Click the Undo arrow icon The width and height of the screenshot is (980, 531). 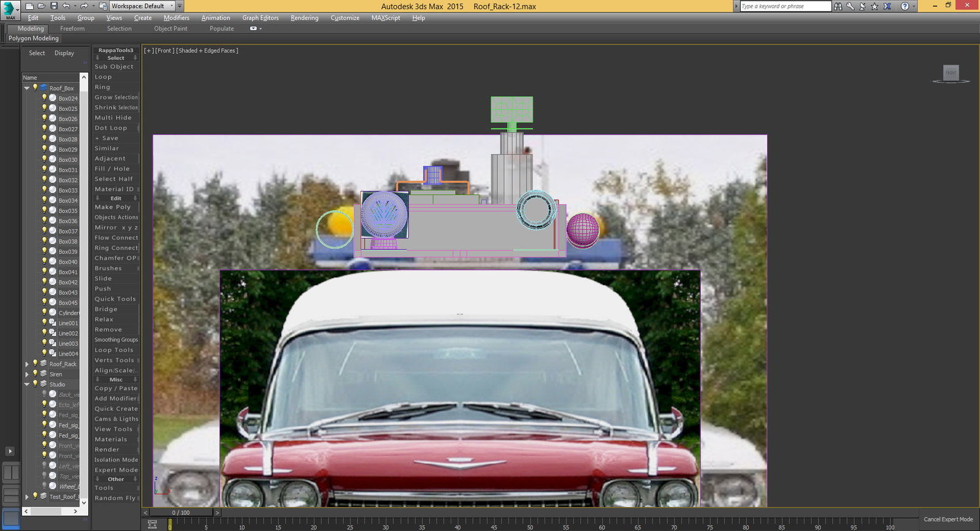[67, 6]
